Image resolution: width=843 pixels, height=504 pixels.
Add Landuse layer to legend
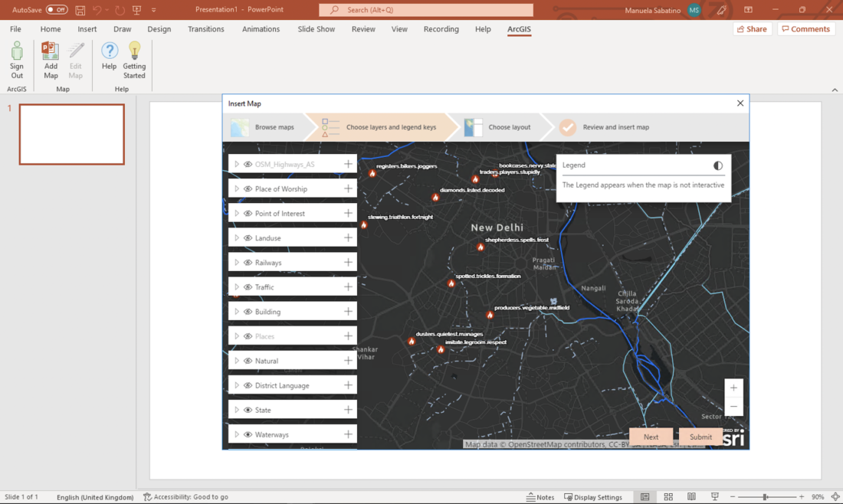349,237
